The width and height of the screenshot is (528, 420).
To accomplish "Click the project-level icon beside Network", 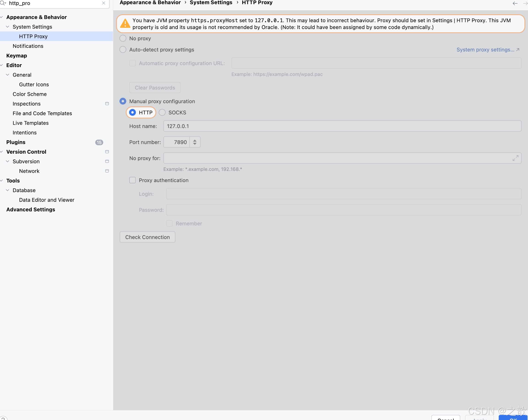I will (107, 171).
